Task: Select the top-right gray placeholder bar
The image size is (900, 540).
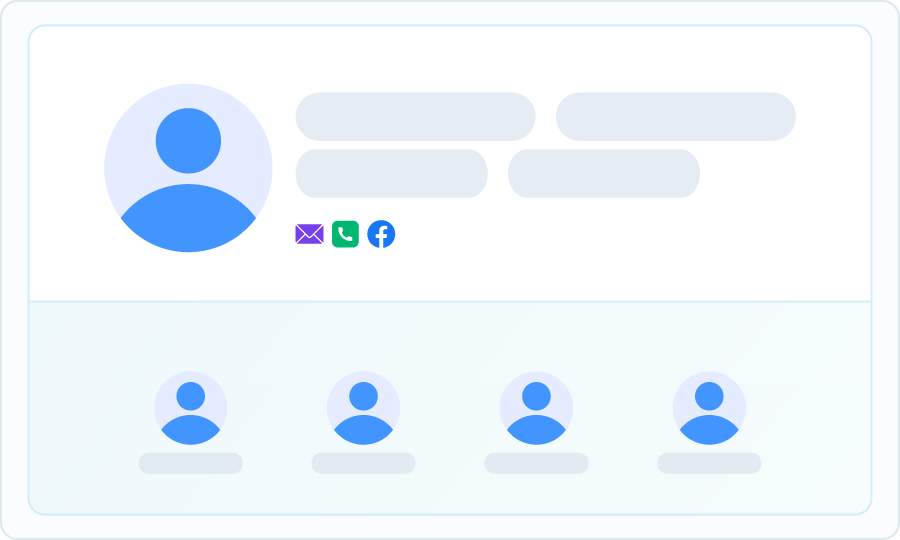Action: pos(676,116)
